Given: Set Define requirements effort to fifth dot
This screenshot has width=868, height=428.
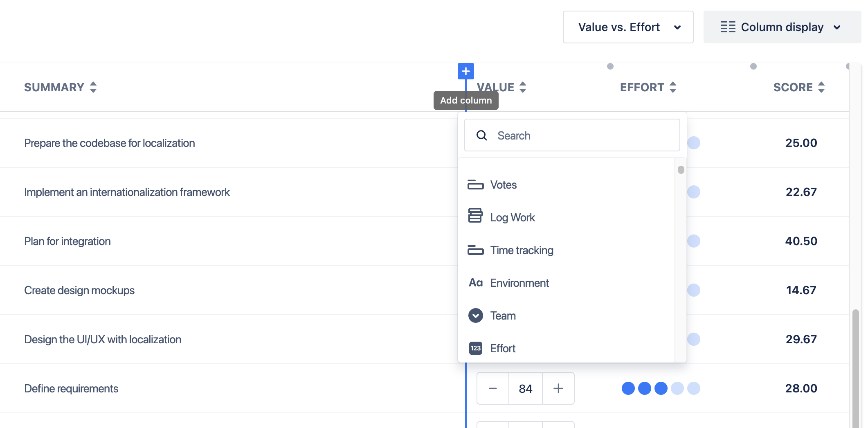Looking at the screenshot, I should coord(693,388).
